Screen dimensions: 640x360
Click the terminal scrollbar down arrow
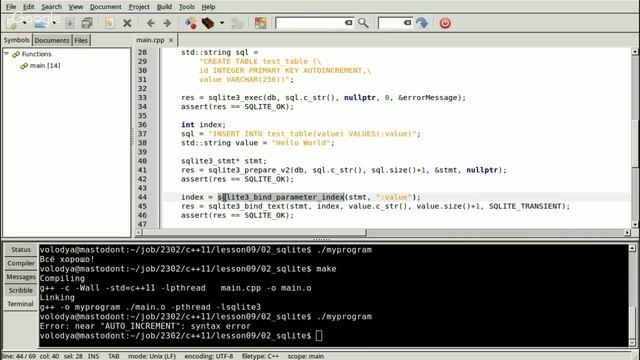pos(632,343)
